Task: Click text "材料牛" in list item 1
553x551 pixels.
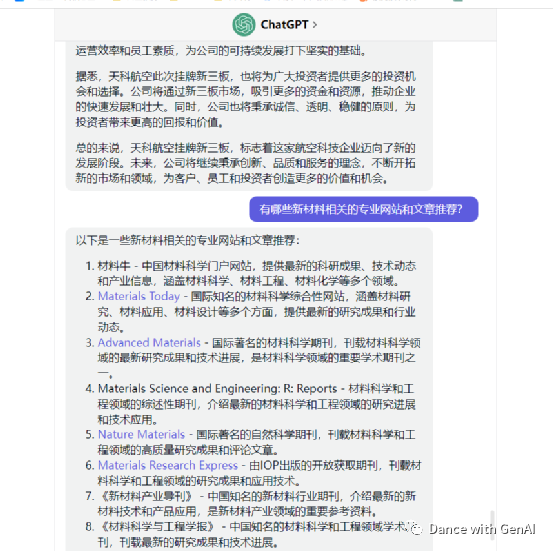Action: pyautogui.click(x=114, y=266)
